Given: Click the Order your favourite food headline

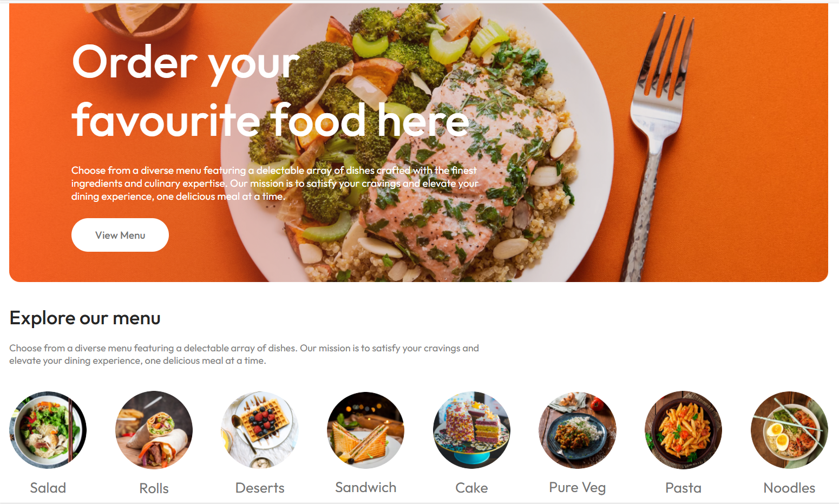Looking at the screenshot, I should pos(271,91).
